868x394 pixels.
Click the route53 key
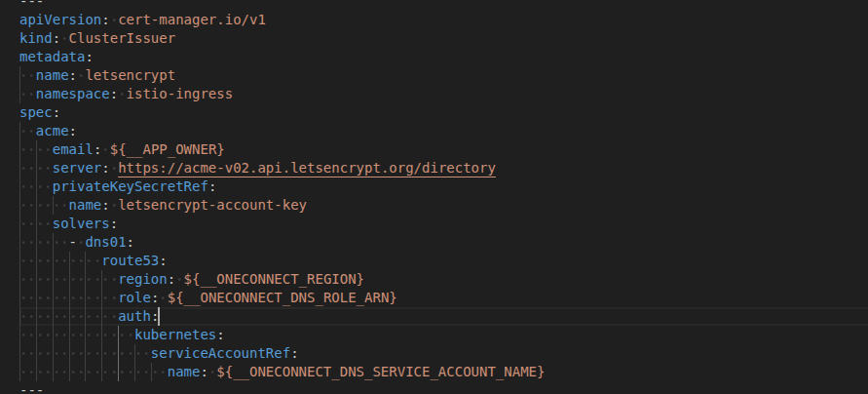[x=131, y=260]
